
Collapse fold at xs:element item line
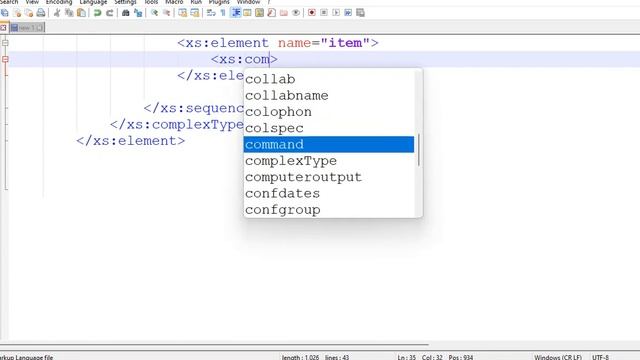(x=5, y=42)
